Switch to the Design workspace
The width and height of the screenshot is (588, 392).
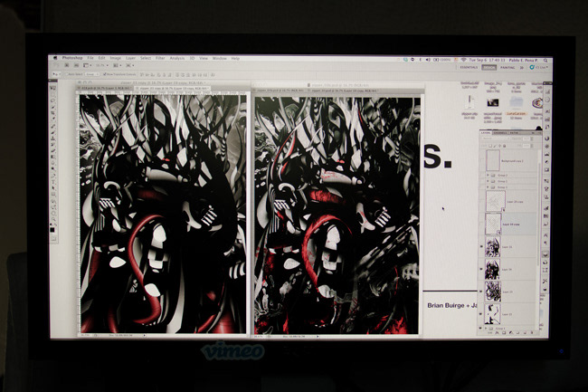click(x=488, y=68)
